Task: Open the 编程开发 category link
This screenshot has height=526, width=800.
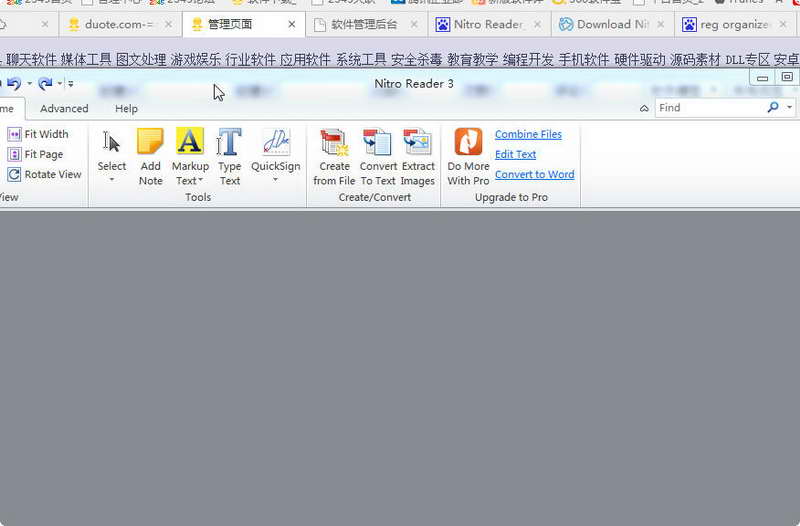Action: coord(528,60)
